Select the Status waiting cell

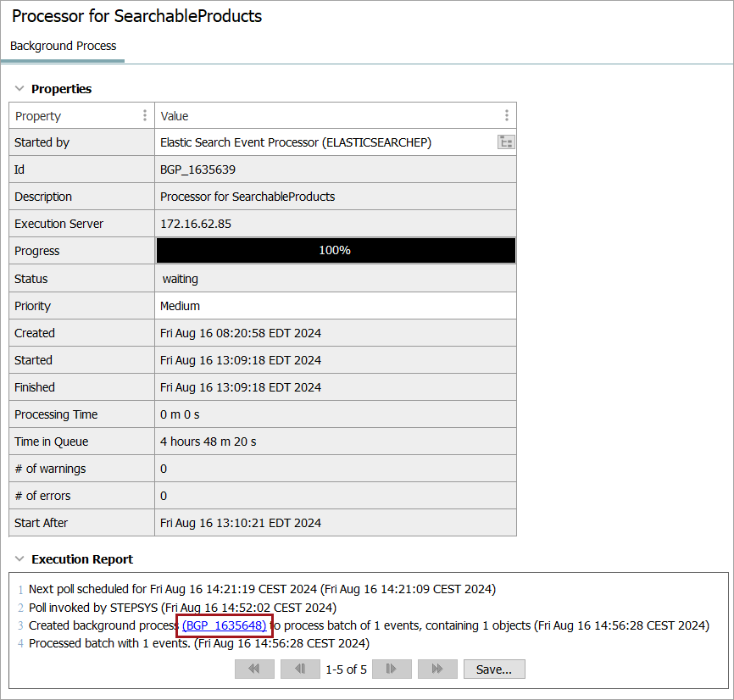pos(336,279)
